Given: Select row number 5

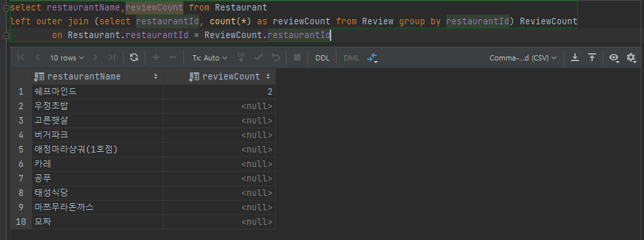Looking at the screenshot, I should coord(21,150).
